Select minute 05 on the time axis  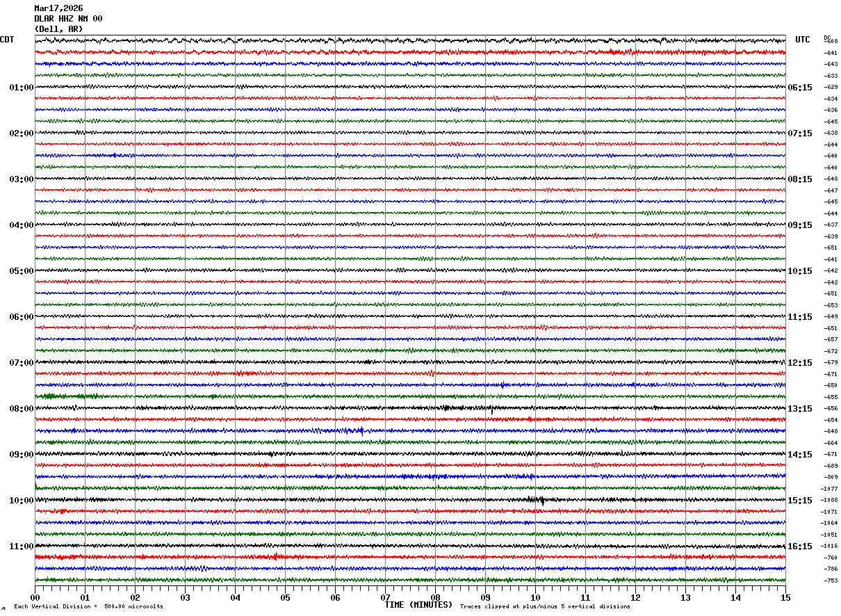pos(285,597)
